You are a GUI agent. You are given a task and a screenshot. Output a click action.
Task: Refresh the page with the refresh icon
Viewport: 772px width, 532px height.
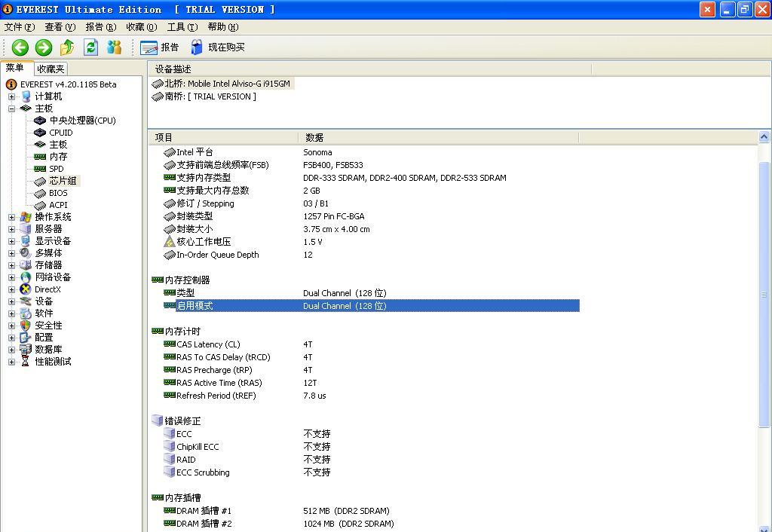click(x=90, y=47)
